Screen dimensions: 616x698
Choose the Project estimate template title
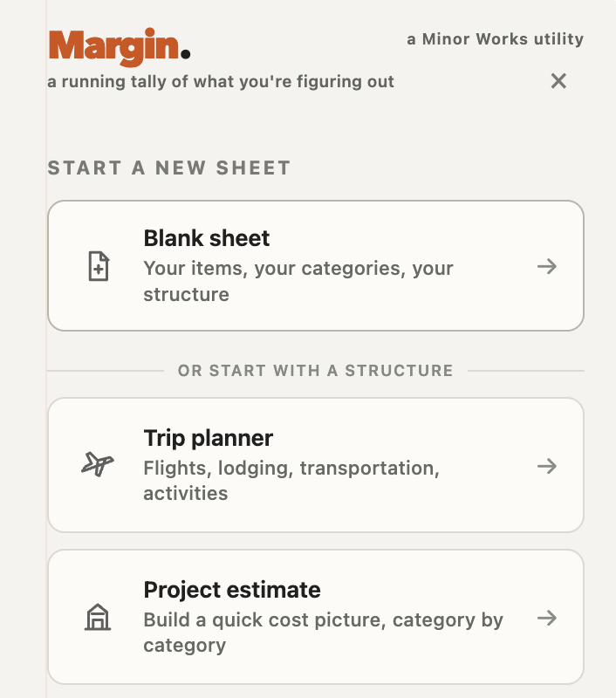(x=232, y=590)
